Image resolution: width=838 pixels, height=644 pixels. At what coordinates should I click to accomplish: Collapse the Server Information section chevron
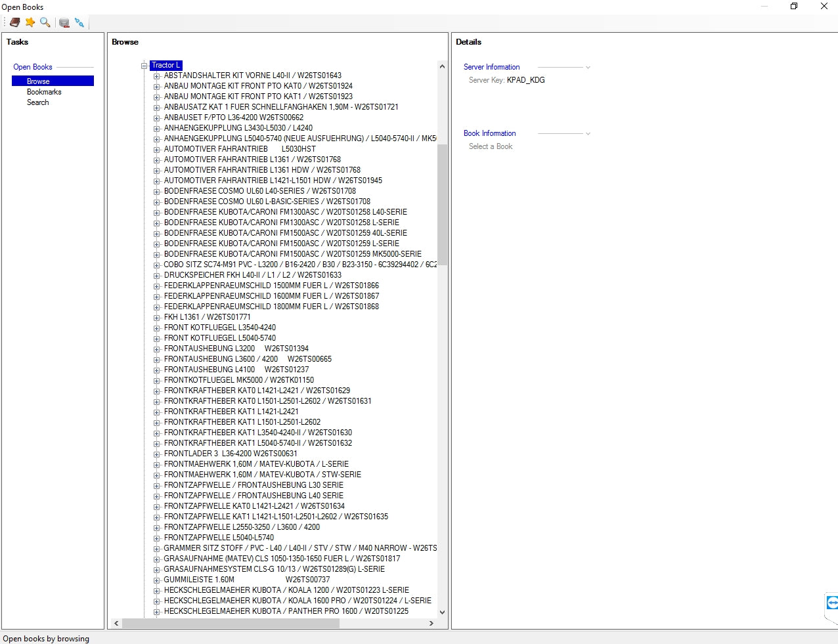(x=588, y=68)
